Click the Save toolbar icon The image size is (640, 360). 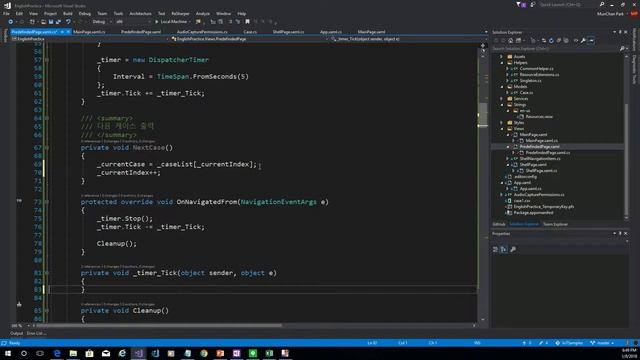pyautogui.click(x=51, y=22)
